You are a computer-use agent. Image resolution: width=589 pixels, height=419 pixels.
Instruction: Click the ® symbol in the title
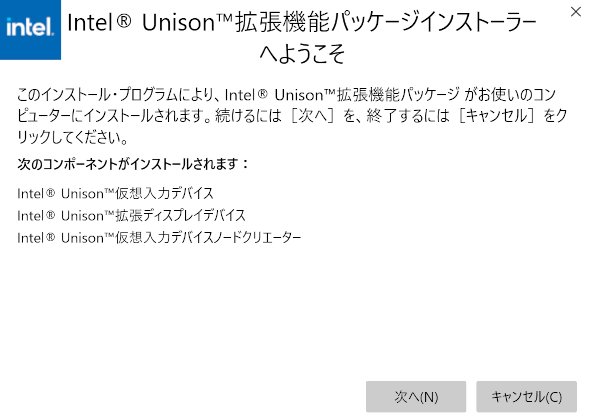124,20
